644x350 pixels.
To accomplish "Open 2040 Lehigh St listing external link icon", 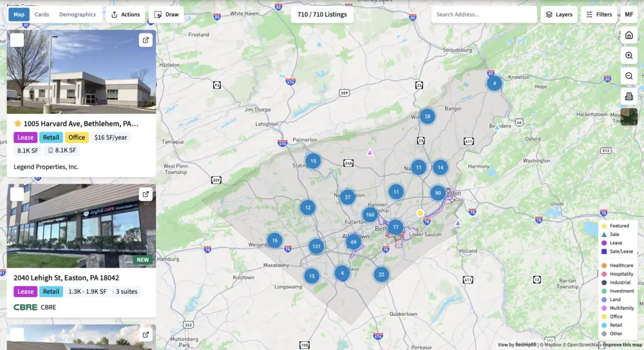I will tap(146, 194).
